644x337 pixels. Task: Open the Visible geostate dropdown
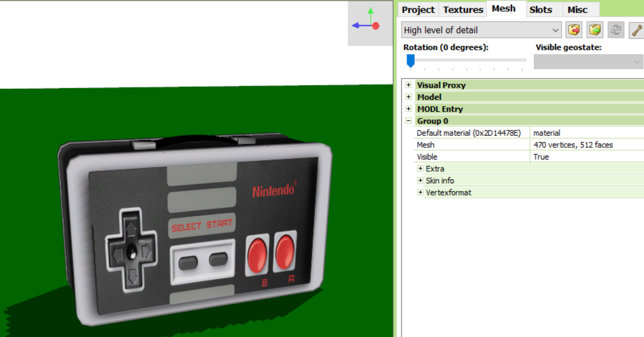tap(589, 61)
